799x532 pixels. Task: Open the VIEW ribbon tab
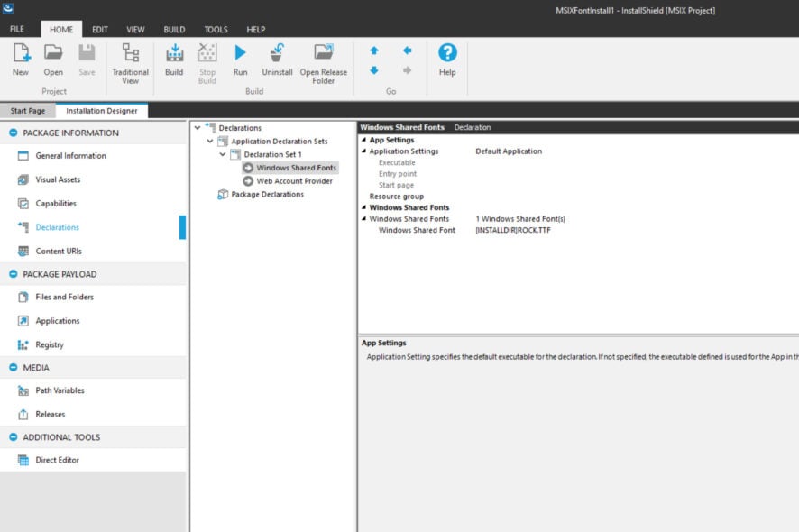click(135, 29)
